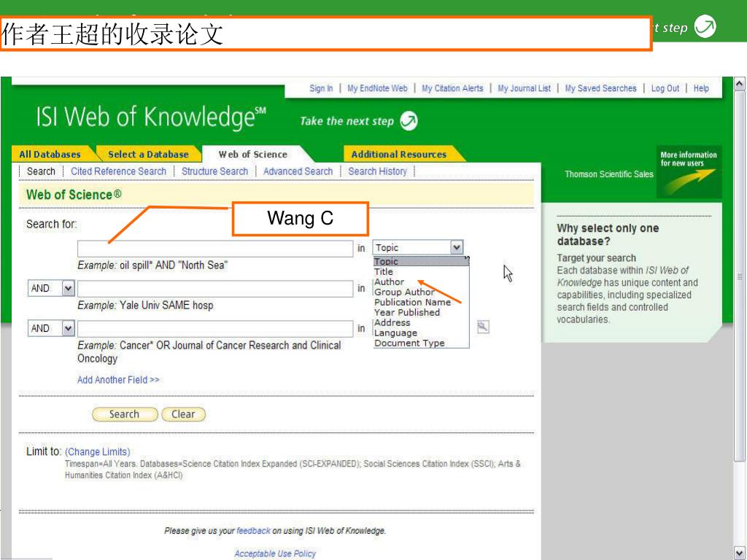Screen dimensions: 747x560
Task: Open Structure Search
Action: click(x=215, y=171)
